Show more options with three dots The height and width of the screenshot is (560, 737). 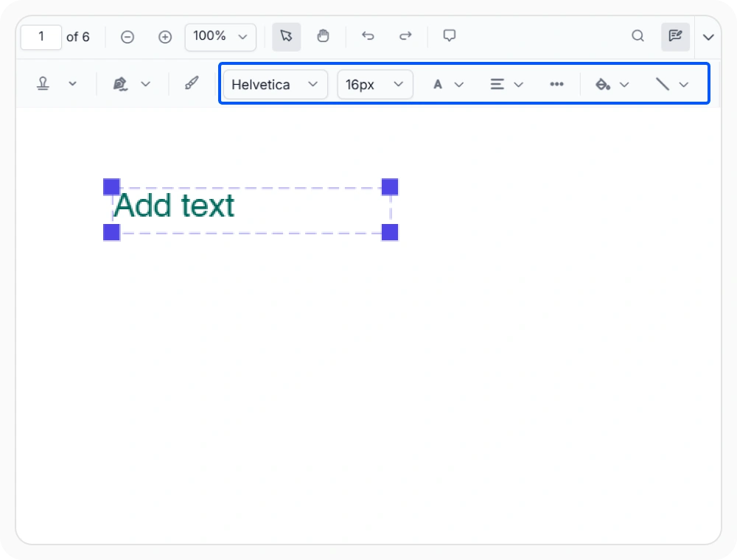click(x=556, y=84)
